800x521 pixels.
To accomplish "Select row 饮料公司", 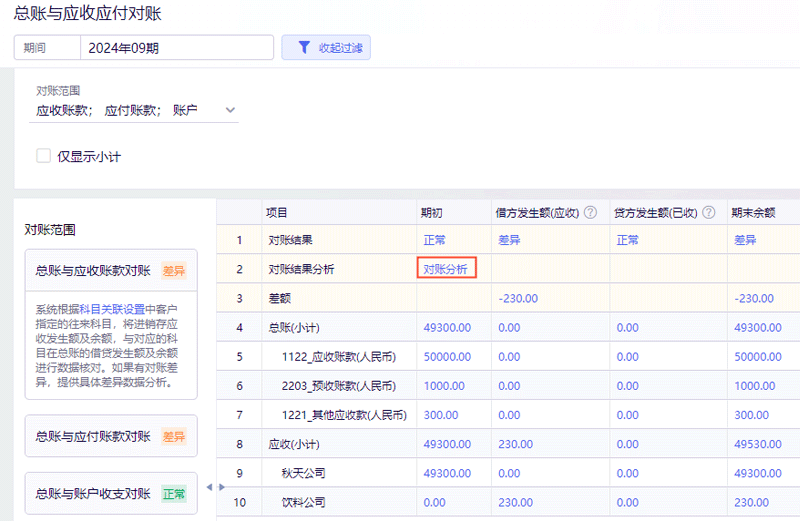I will coord(508,502).
